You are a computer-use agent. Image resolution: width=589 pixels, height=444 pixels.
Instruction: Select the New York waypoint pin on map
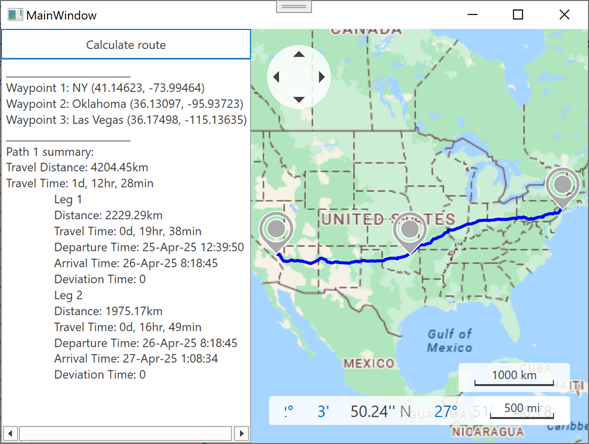click(562, 187)
